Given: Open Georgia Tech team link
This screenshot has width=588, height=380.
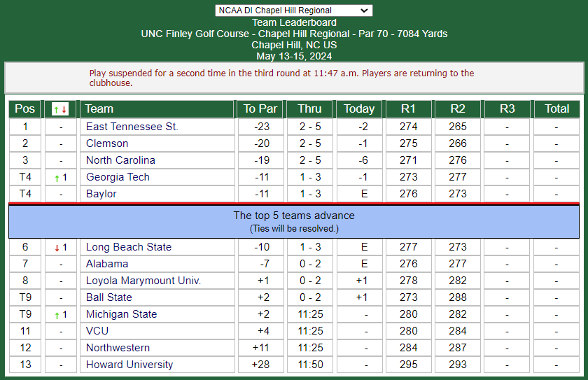Looking at the screenshot, I should [x=118, y=177].
